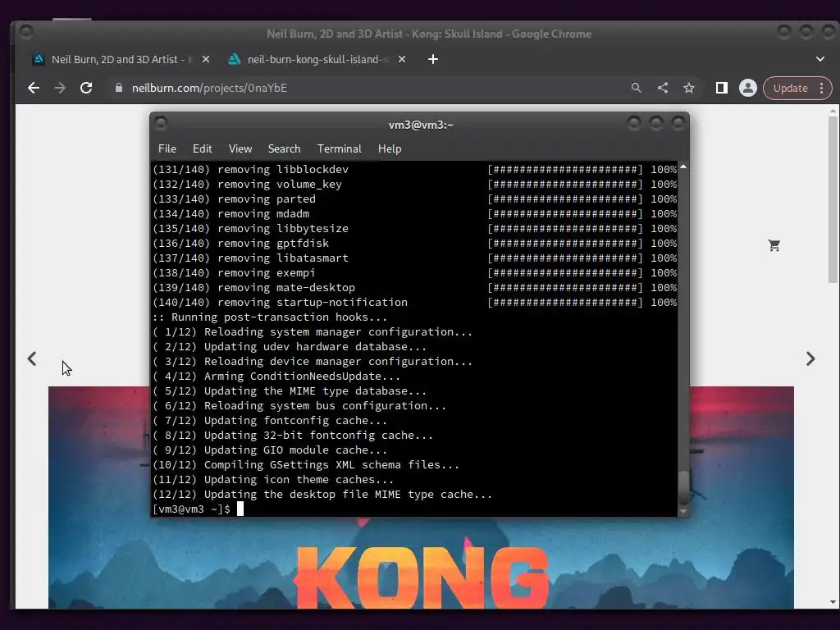The height and width of the screenshot is (630, 840).
Task: Select the Neil Burn, 2D and 3D Artist tab
Action: pyautogui.click(x=121, y=59)
